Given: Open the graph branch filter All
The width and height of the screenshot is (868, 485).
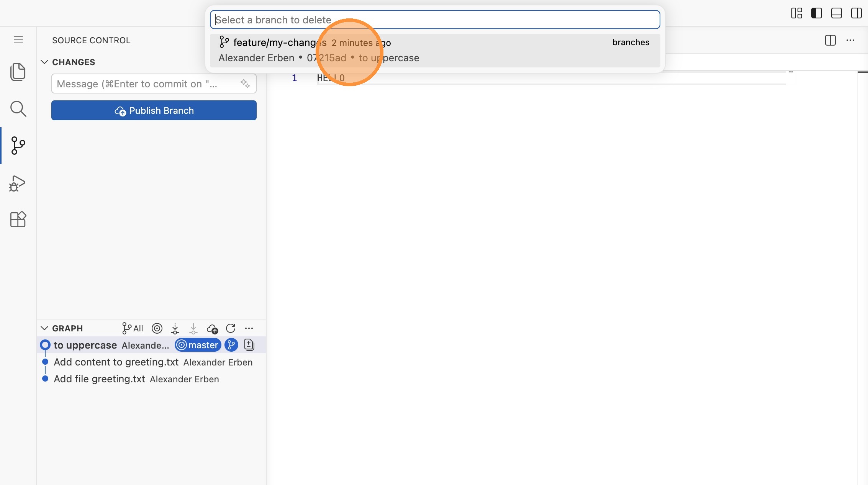Looking at the screenshot, I should tap(133, 328).
